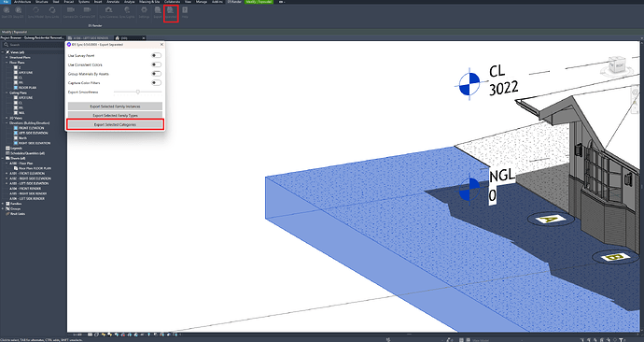
Task: Click the Stop D5 ribbon icon
Action: pyautogui.click(x=19, y=10)
